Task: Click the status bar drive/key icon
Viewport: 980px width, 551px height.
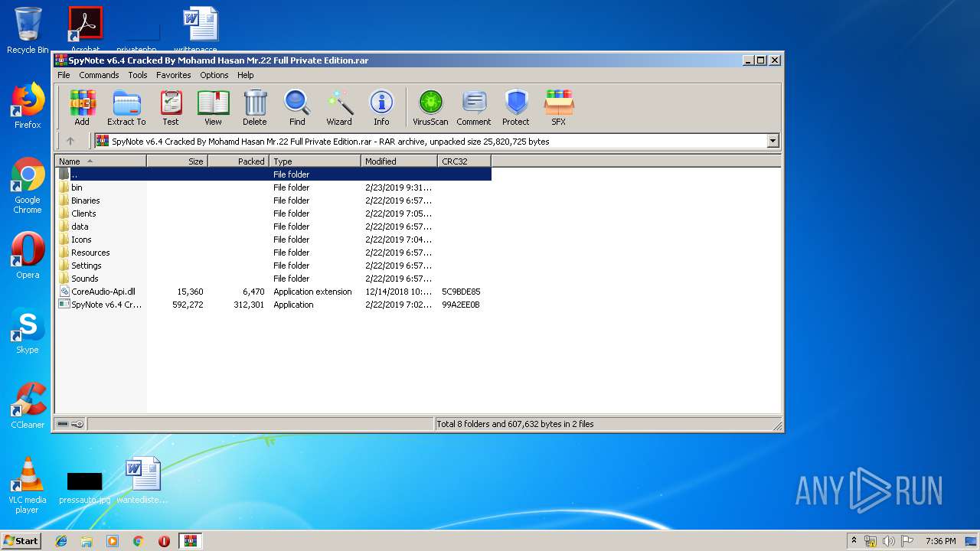Action: 70,424
